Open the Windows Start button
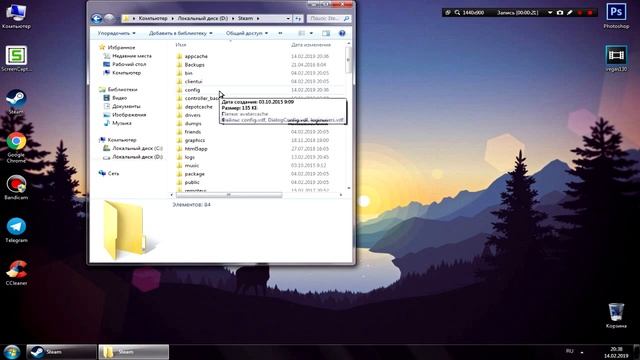 pyautogui.click(x=12, y=352)
